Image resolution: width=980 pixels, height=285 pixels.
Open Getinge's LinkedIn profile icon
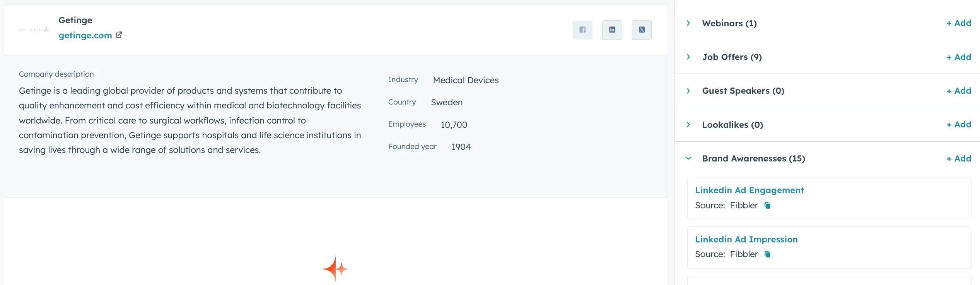click(612, 30)
